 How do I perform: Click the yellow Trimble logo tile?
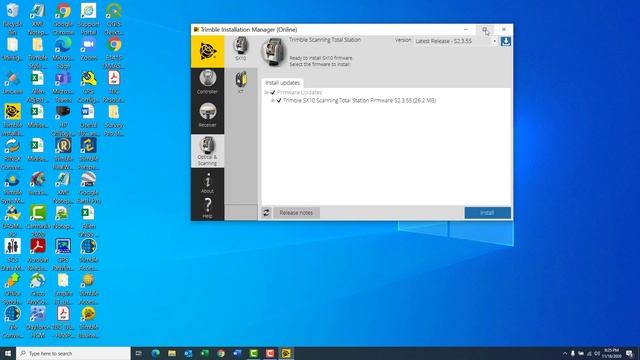tap(207, 51)
